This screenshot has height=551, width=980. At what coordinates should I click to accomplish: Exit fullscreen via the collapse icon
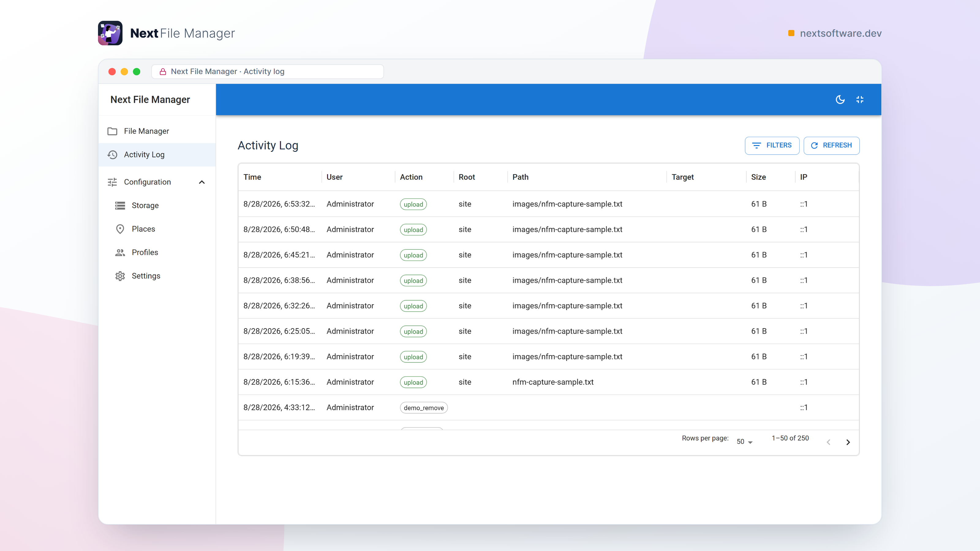click(x=860, y=99)
